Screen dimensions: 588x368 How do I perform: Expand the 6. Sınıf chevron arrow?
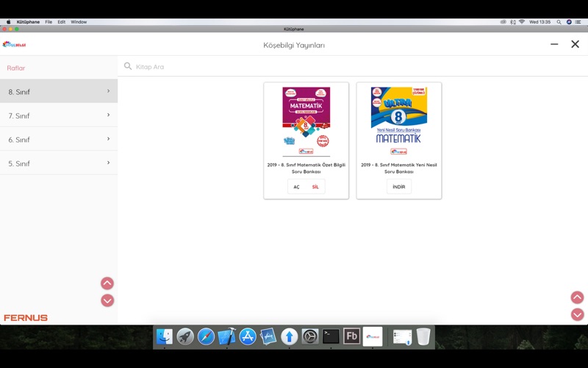point(108,139)
